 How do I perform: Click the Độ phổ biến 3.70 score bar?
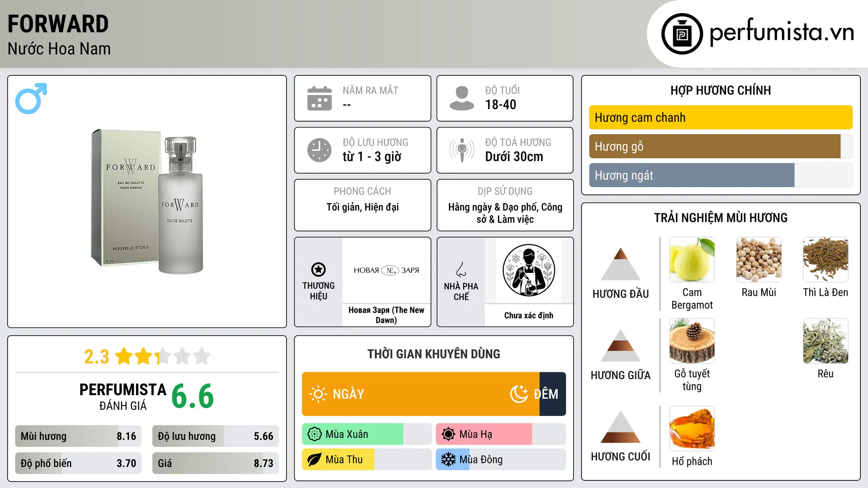click(x=78, y=463)
